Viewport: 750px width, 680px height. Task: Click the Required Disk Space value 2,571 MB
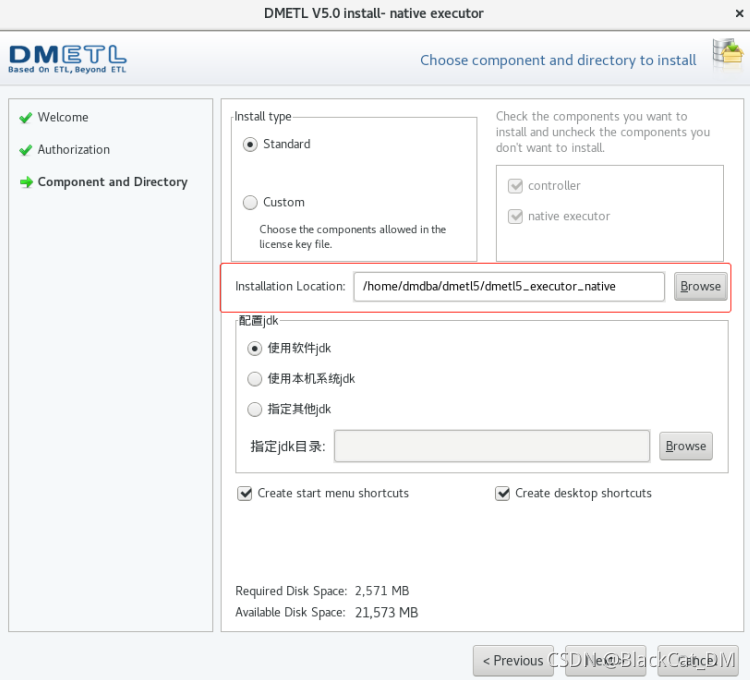tap(382, 591)
